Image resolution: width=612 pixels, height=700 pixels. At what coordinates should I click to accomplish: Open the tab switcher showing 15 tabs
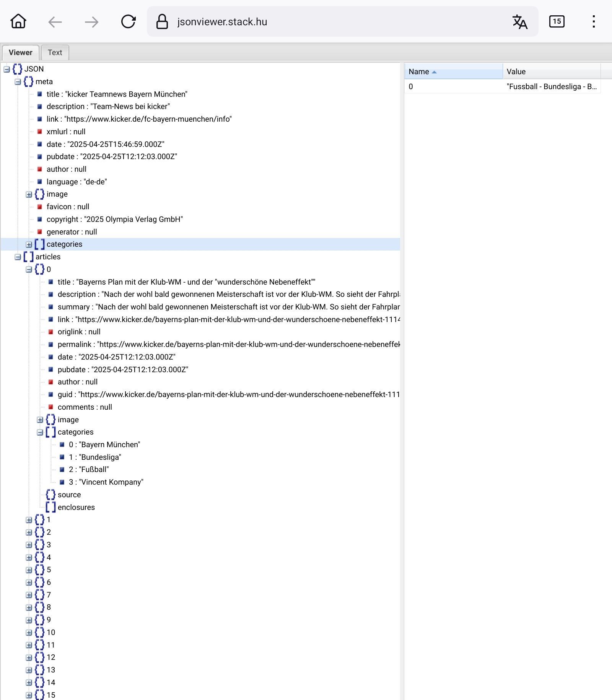(557, 21)
